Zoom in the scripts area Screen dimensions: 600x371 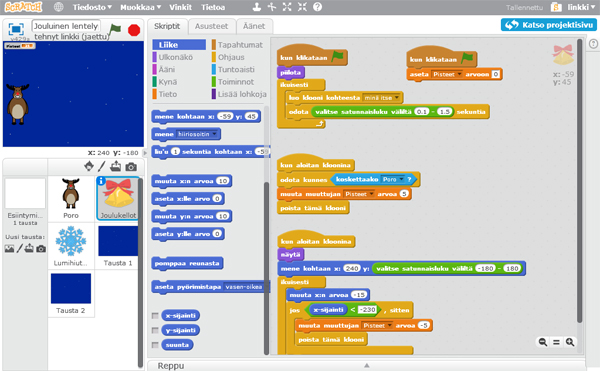570,342
